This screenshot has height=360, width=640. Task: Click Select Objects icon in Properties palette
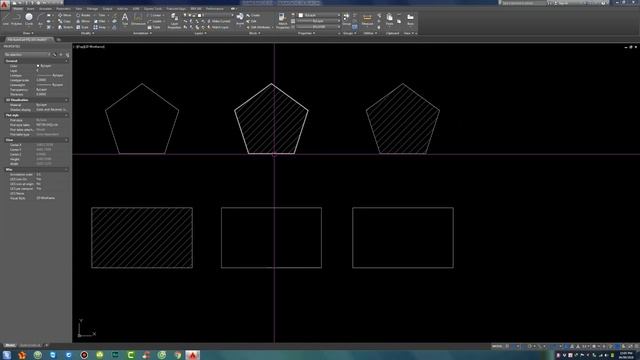[x=61, y=54]
